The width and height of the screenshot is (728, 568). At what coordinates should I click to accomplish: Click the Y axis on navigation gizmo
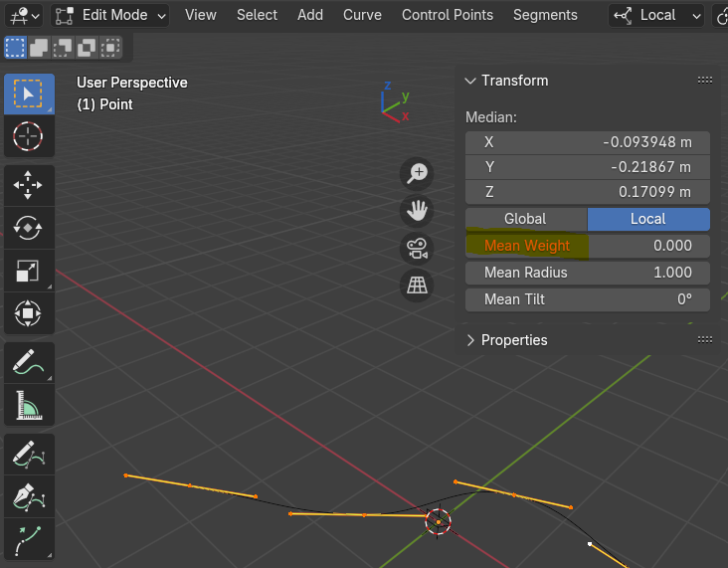point(406,96)
